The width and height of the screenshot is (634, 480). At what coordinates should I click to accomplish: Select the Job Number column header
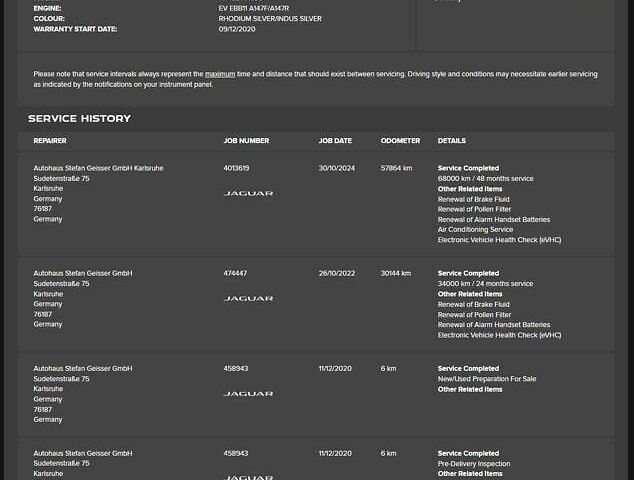[x=246, y=141]
